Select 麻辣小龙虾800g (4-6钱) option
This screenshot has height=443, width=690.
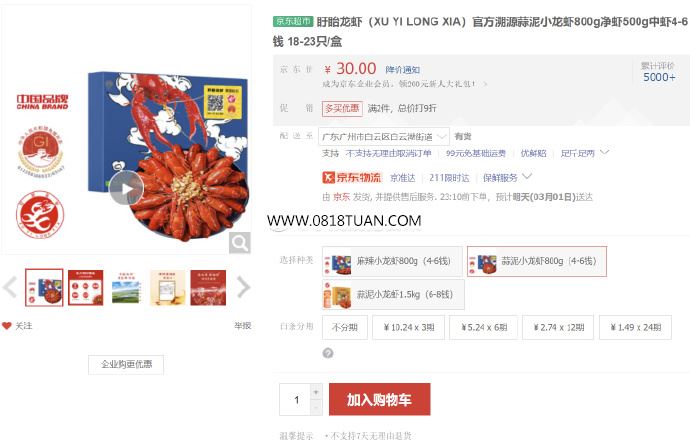pyautogui.click(x=393, y=261)
